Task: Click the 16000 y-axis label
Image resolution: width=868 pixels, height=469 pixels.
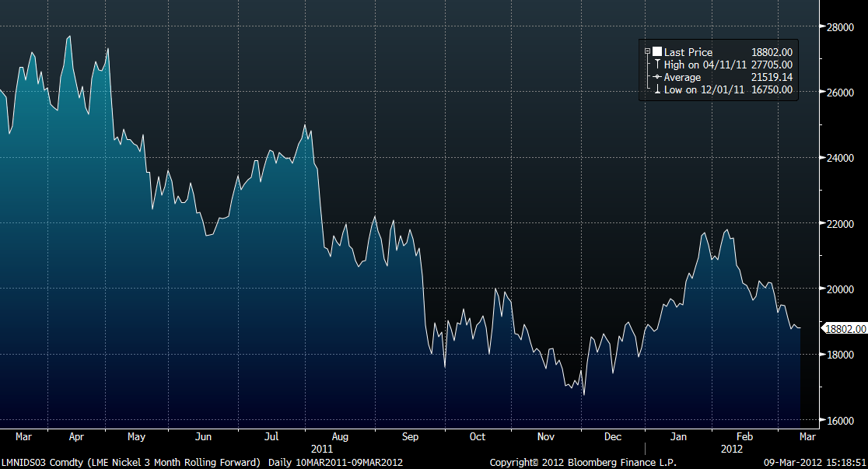Action: 840,421
